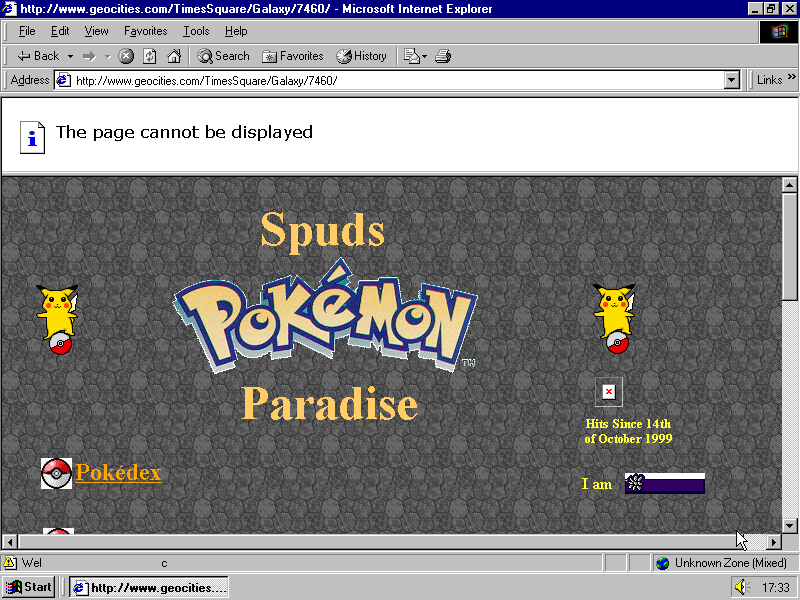Open the Edit menu
Screen dimensions: 800x600
pos(60,31)
